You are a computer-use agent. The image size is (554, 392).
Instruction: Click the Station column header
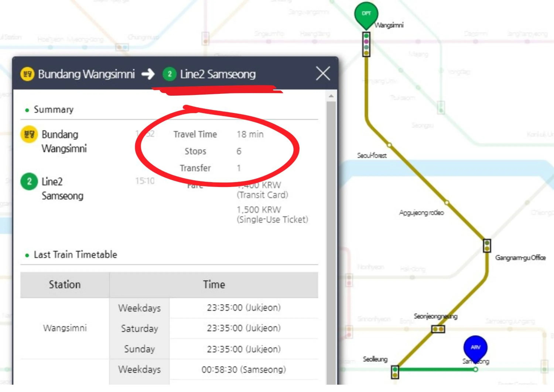coord(65,285)
